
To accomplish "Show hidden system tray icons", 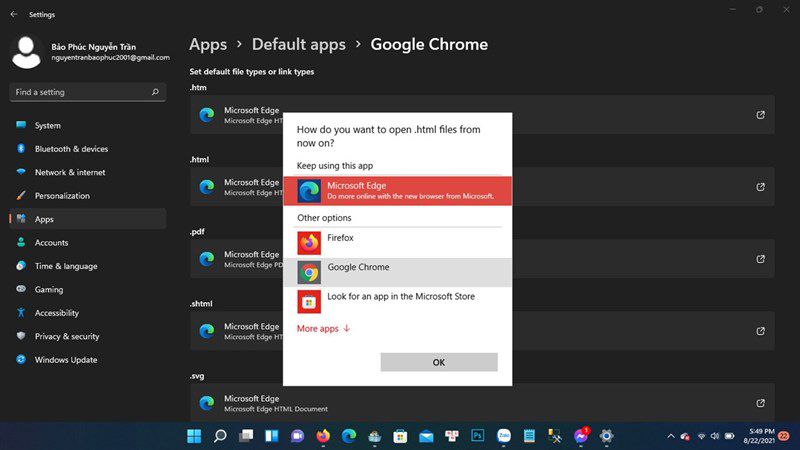I will (671, 436).
